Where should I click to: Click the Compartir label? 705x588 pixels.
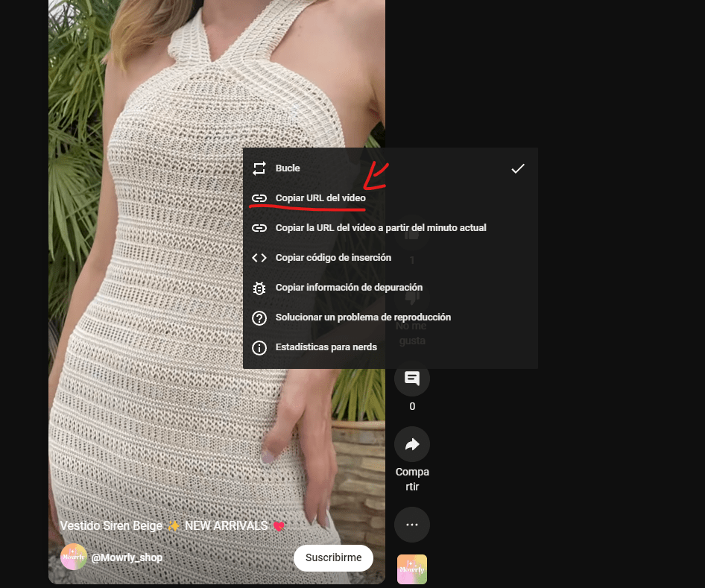(412, 479)
